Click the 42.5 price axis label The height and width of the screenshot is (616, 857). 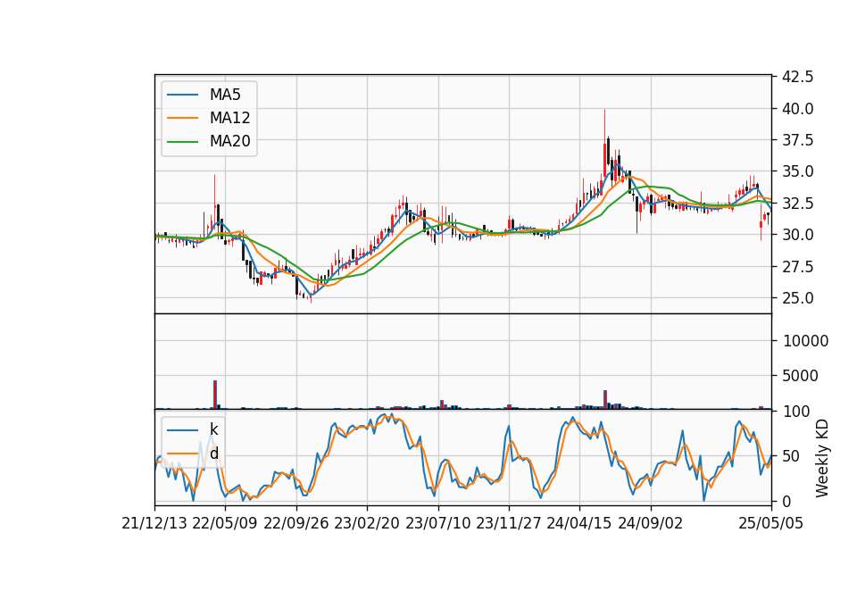tap(797, 77)
